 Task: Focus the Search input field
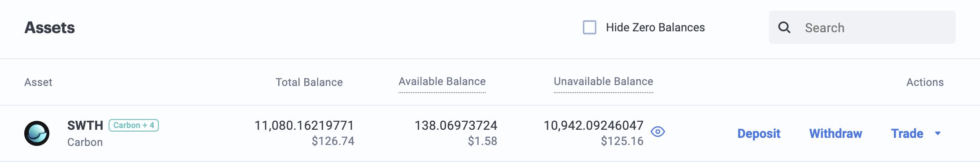pyautogui.click(x=862, y=27)
